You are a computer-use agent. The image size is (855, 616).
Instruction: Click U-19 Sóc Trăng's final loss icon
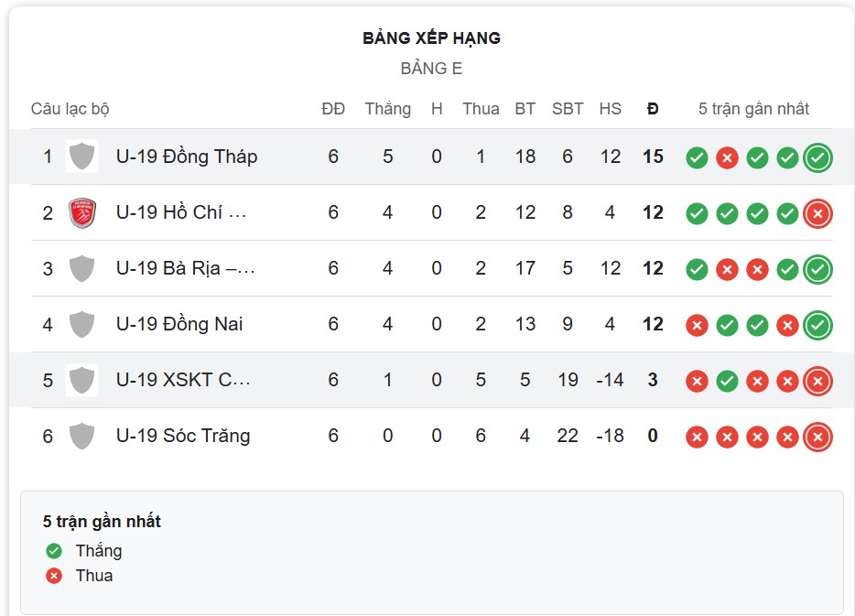click(817, 437)
